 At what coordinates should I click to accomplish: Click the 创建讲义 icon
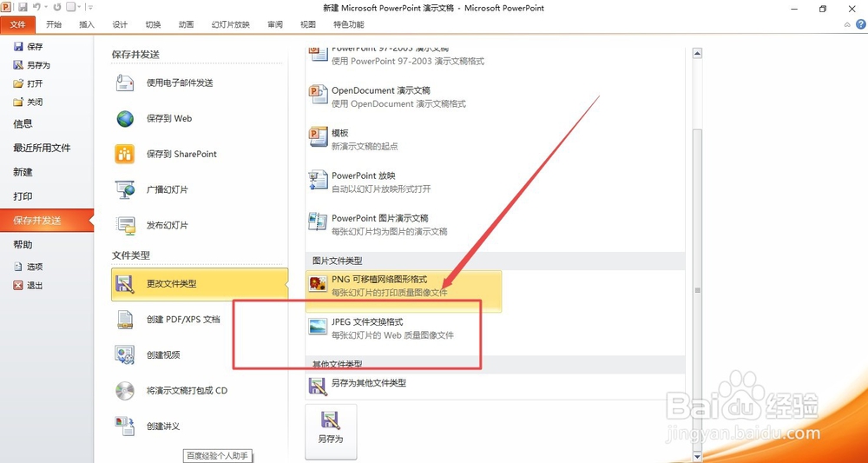(x=124, y=426)
